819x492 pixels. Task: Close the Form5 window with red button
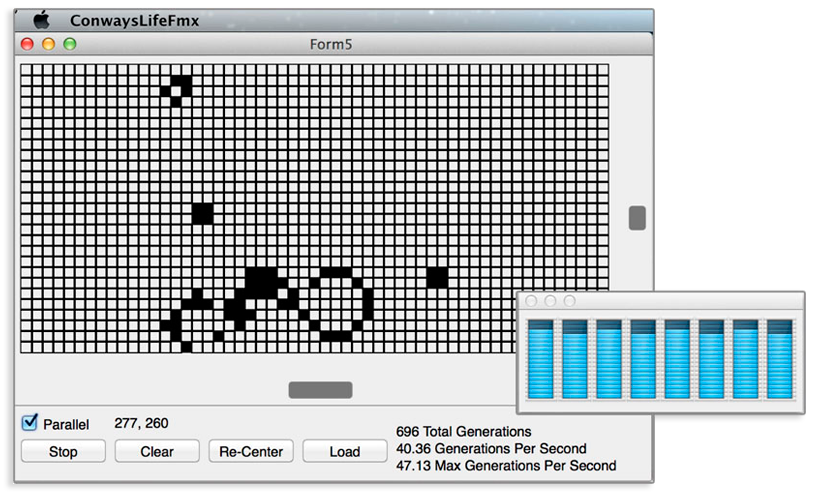point(27,44)
